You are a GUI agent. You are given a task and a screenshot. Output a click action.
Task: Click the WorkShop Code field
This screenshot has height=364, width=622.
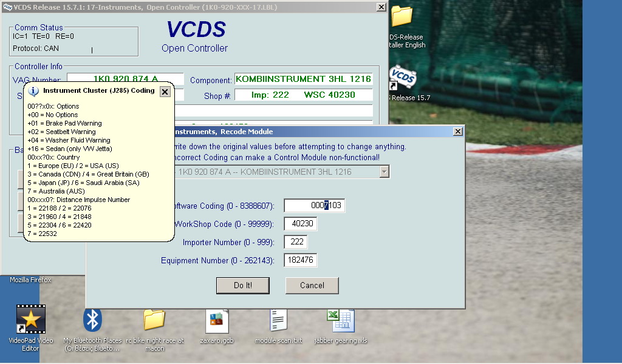click(x=300, y=224)
